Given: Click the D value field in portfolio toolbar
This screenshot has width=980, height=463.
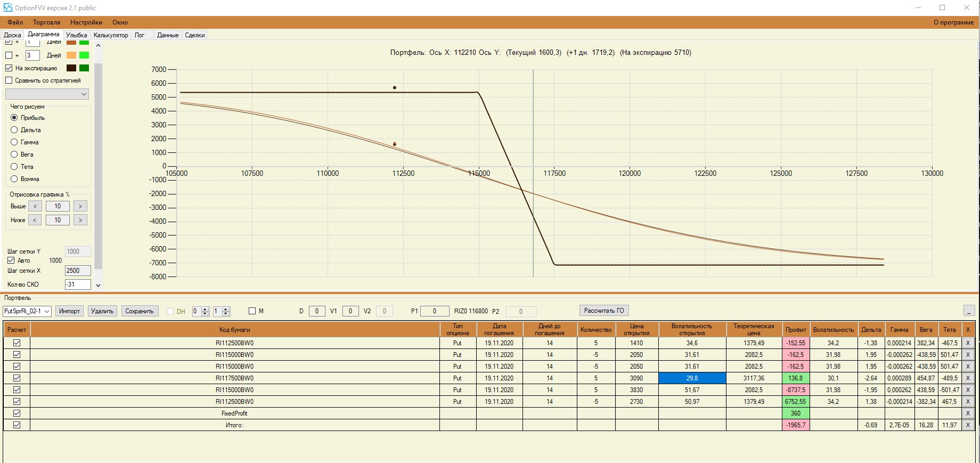Looking at the screenshot, I should [x=317, y=311].
